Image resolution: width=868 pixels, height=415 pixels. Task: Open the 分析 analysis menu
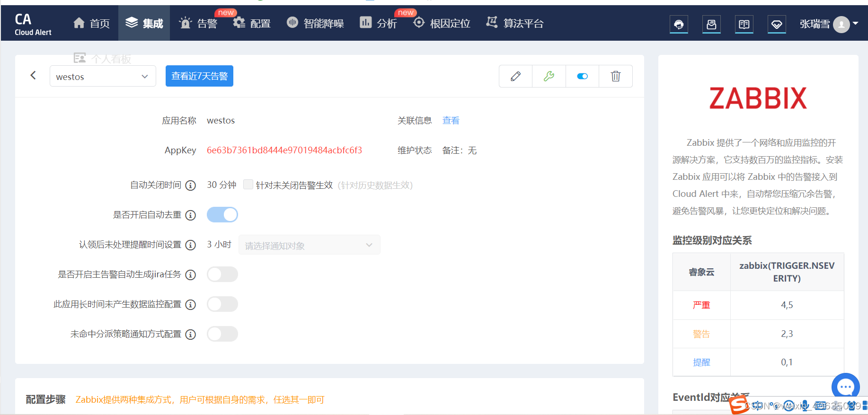coord(378,23)
